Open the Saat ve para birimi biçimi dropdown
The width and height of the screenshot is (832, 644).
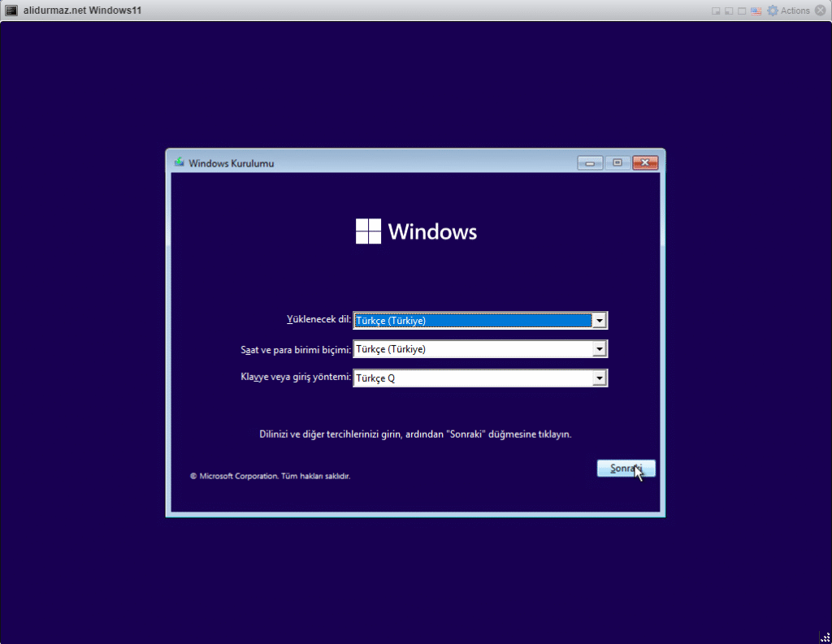[x=600, y=348]
